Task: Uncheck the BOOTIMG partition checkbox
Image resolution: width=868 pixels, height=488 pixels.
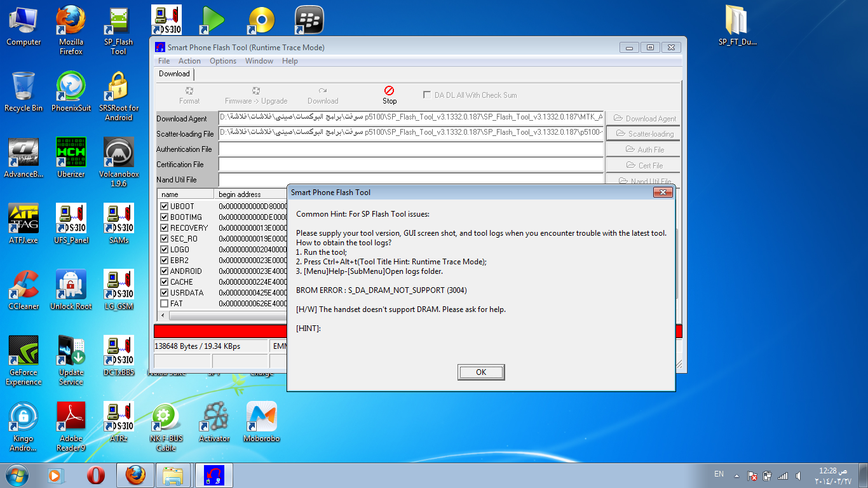Action: pos(165,217)
